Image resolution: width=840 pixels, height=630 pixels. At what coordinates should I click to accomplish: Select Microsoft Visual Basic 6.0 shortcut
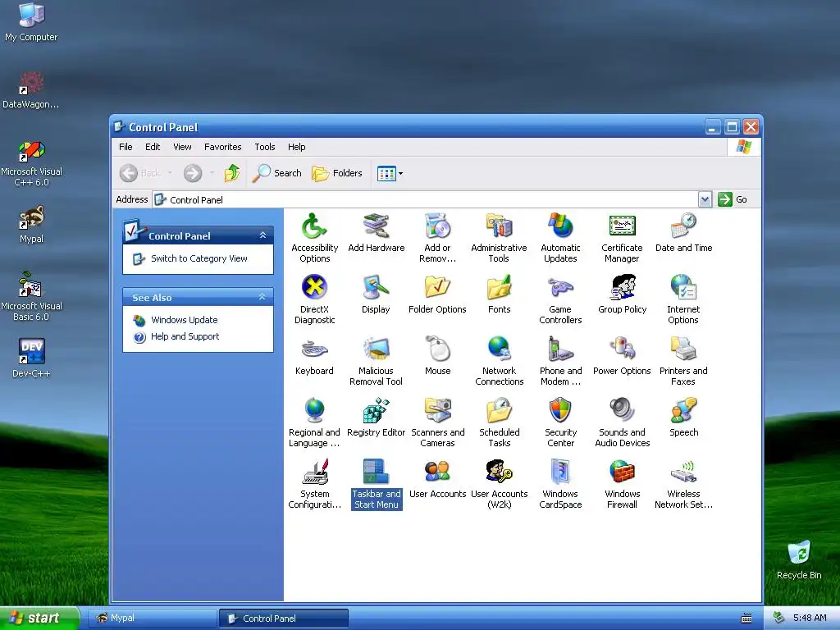tap(31, 296)
